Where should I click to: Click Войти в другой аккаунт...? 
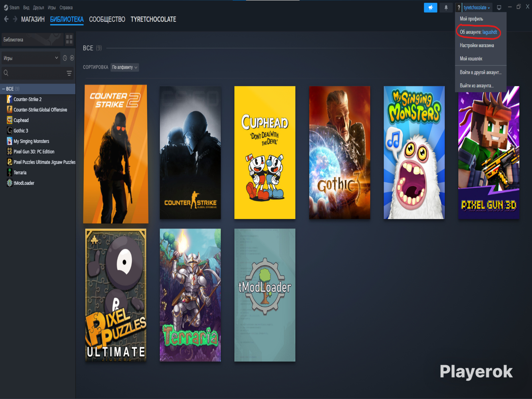pos(481,72)
